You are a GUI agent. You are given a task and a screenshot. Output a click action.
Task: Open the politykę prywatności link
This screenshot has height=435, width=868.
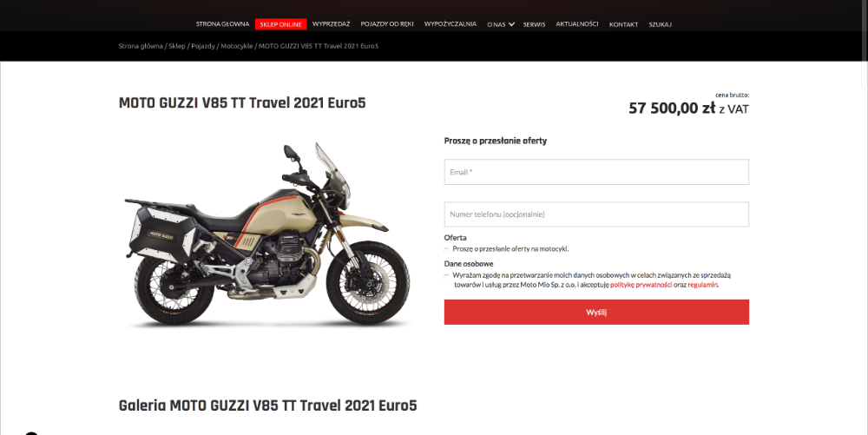[641, 285]
